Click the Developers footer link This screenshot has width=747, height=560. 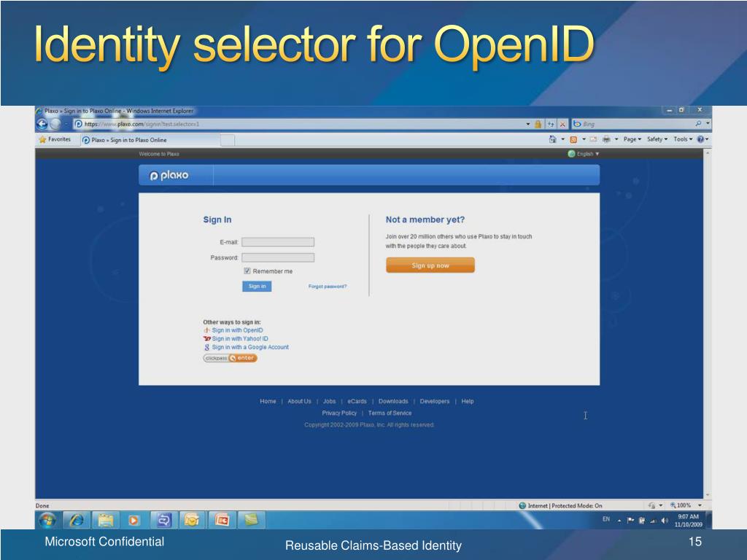pyautogui.click(x=435, y=402)
